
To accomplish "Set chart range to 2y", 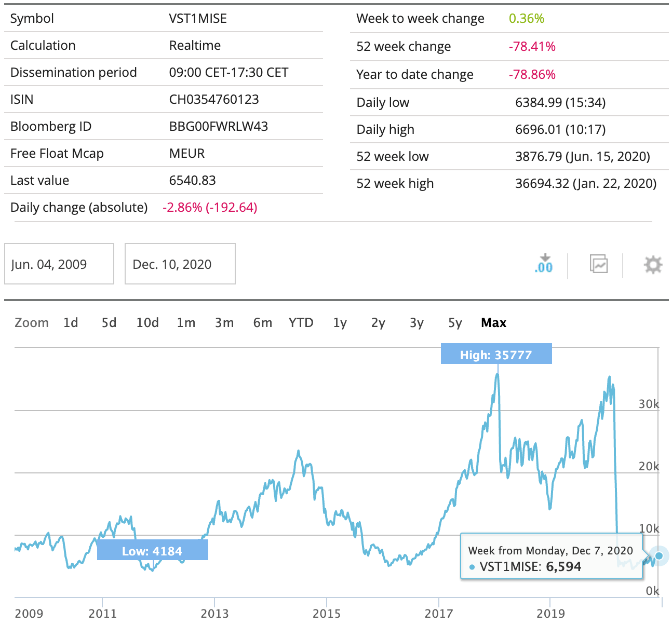I will pos(379,323).
